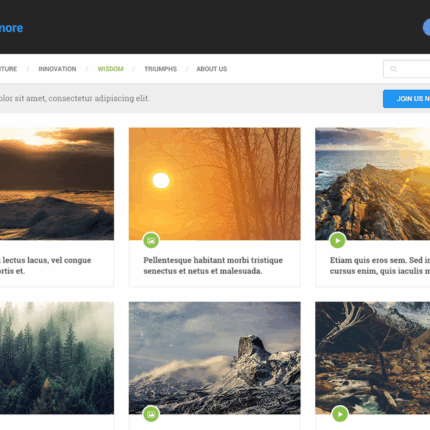The image size is (430, 430).
Task: Open the Innovation menu item
Action: (x=57, y=69)
